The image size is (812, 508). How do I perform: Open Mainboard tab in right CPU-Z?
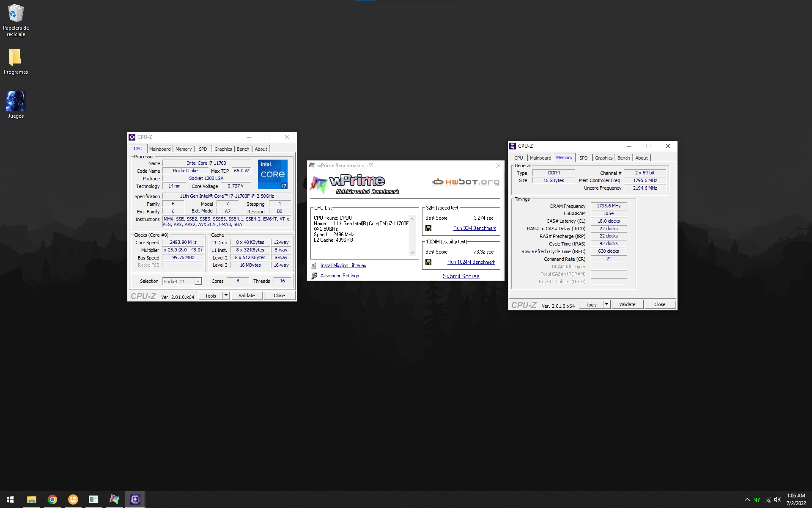click(x=540, y=158)
